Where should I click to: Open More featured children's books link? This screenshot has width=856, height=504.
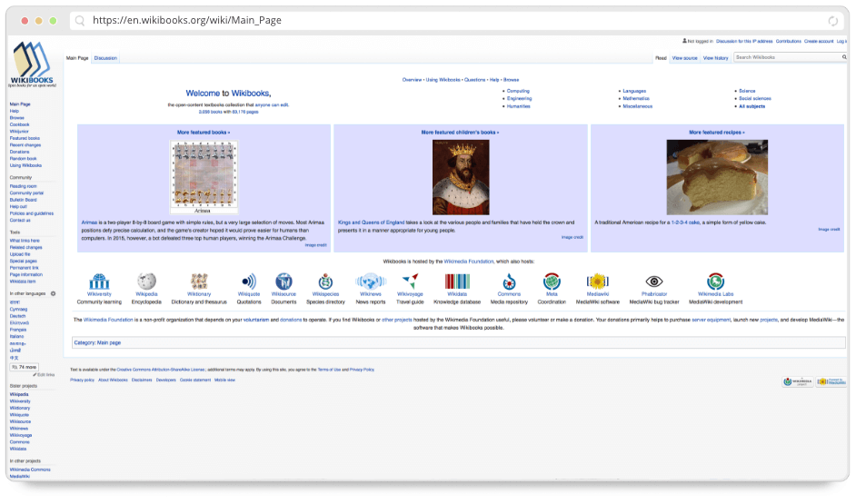[x=460, y=133]
